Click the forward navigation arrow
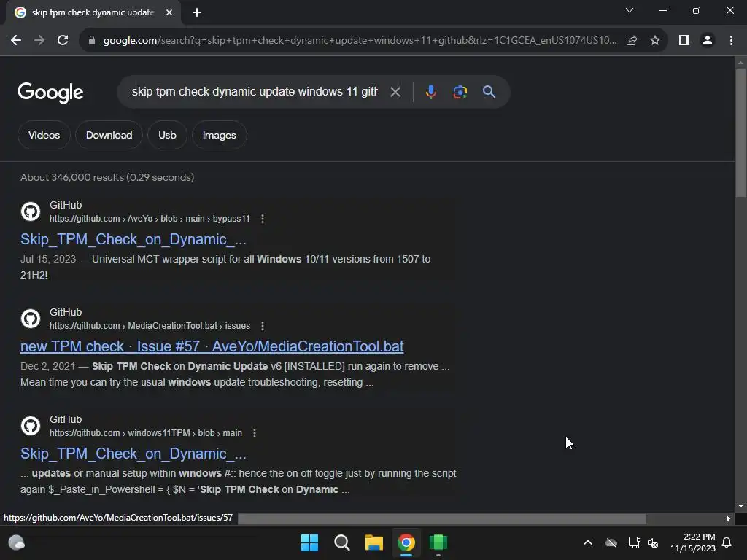Viewport: 747px width, 560px height. tap(39, 41)
